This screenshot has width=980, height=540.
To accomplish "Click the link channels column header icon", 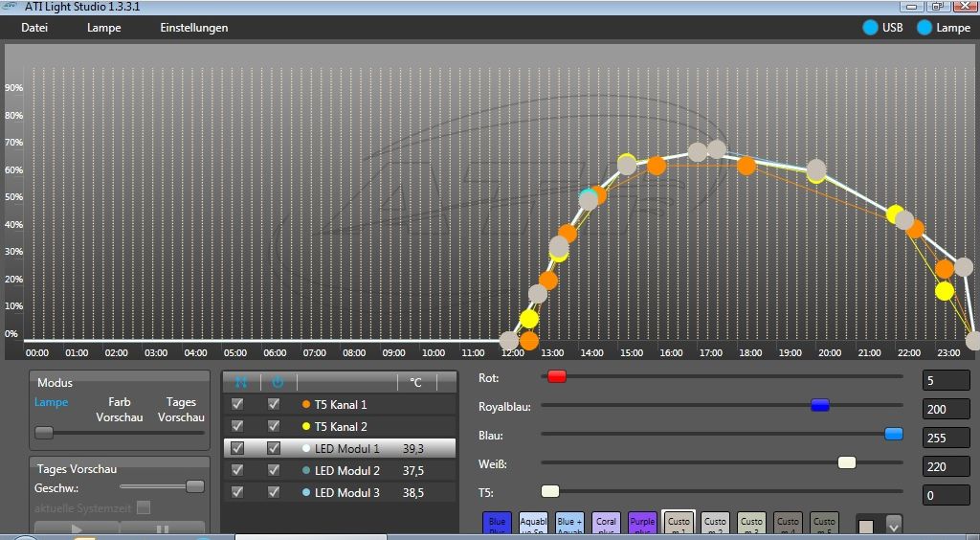I will [241, 382].
